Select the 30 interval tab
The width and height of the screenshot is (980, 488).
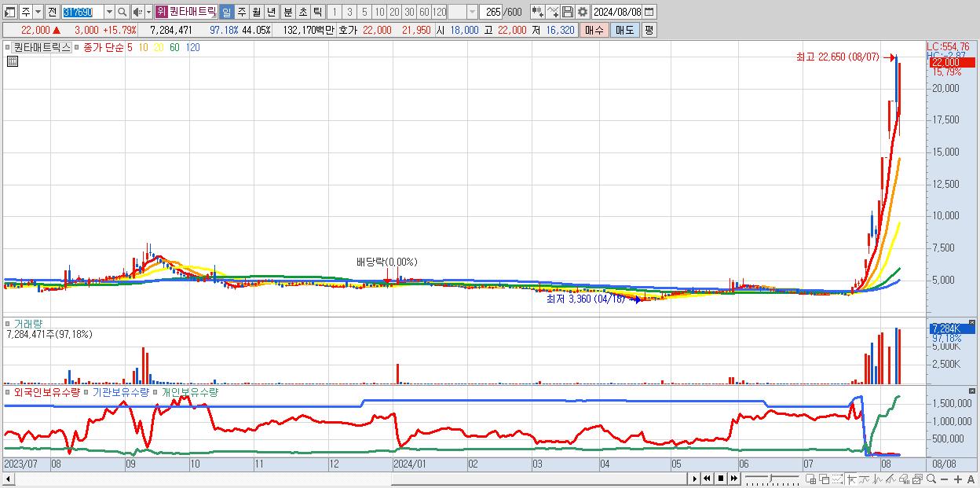click(409, 12)
